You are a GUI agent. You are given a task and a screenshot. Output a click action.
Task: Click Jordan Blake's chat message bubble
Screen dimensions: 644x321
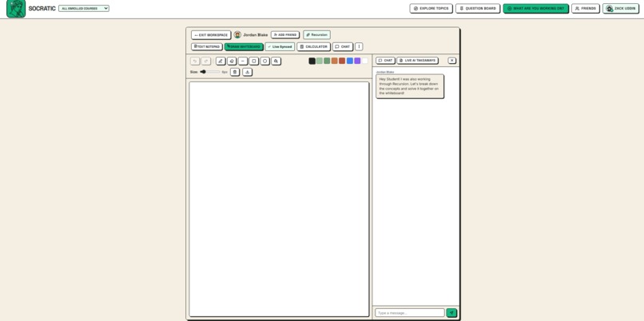(409, 86)
